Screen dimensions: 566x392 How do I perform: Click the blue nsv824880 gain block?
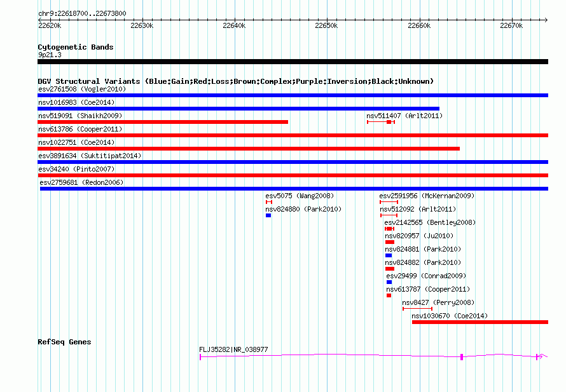268,215
